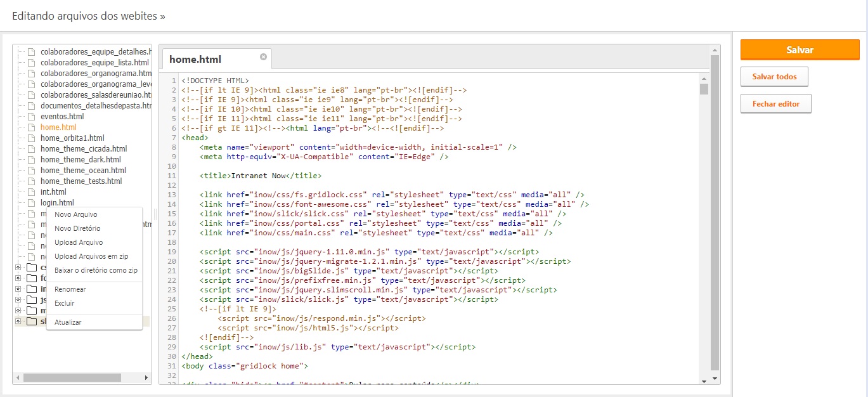The image size is (868, 397).
Task: Expand the 'cs' folder in the tree
Action: pos(18,268)
